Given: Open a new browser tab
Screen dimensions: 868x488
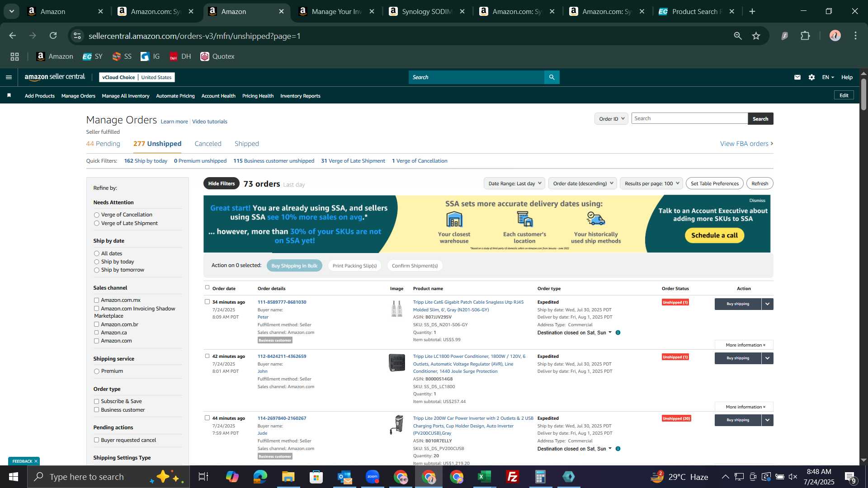Looking at the screenshot, I should (752, 11).
